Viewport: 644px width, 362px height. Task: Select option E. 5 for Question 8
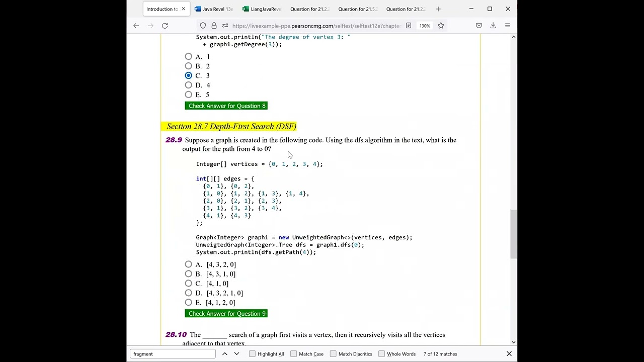tap(188, 95)
